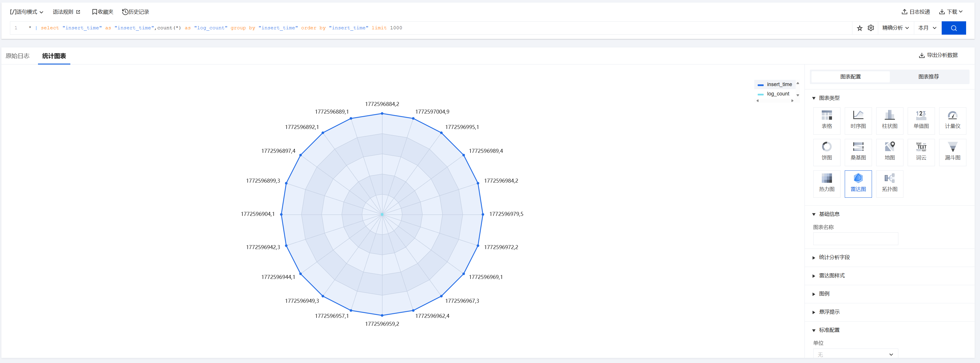Select the gauge chart type

click(952, 120)
